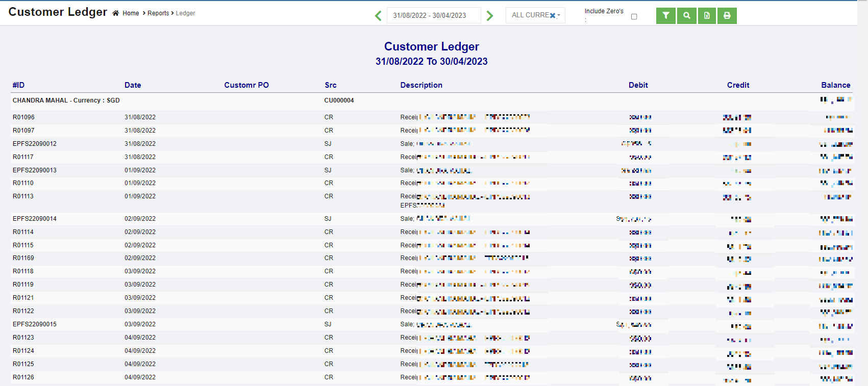The image size is (868, 386).
Task: Go to next date range arrow
Action: point(490,16)
